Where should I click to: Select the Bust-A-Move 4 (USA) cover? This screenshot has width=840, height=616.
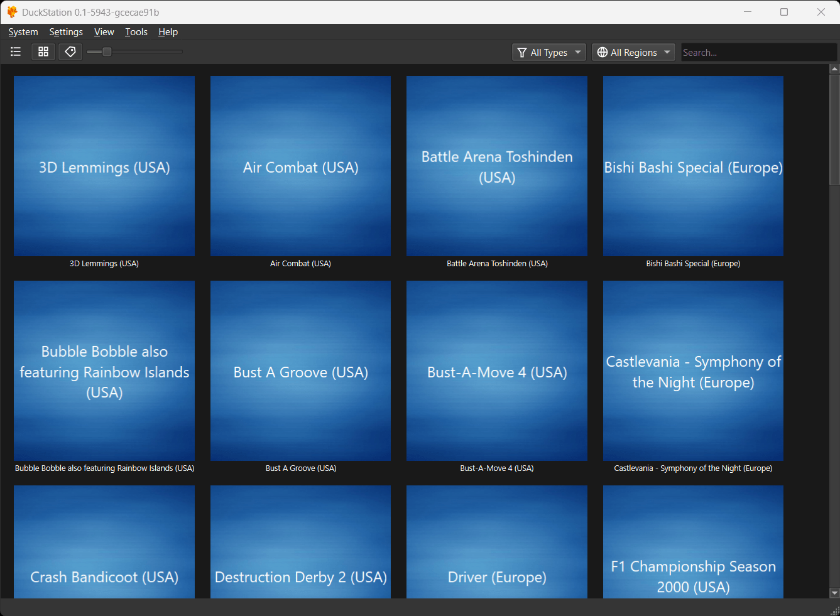pyautogui.click(x=497, y=371)
